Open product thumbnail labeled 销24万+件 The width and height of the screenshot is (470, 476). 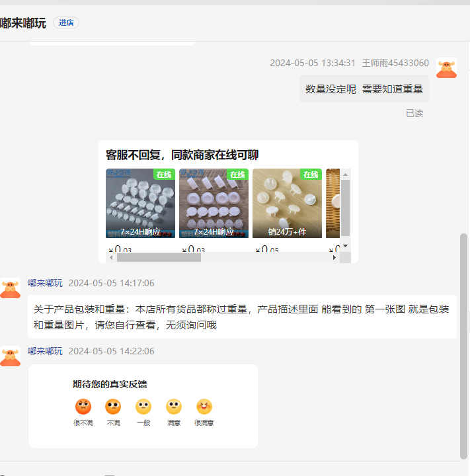click(287, 203)
